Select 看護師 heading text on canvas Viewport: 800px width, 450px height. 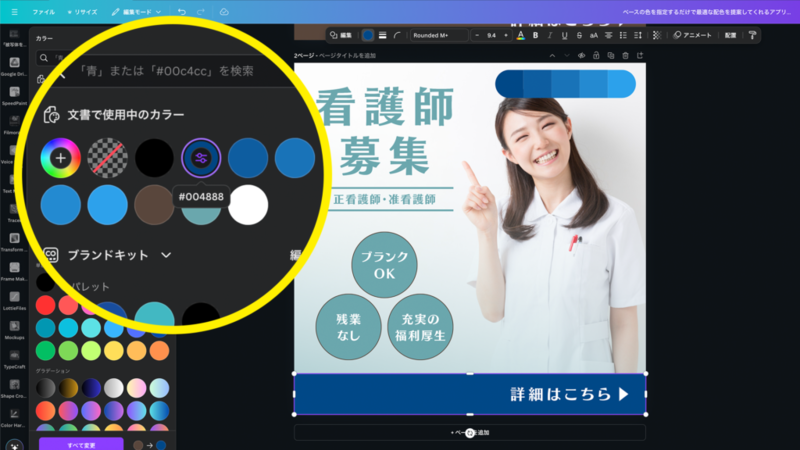pyautogui.click(x=385, y=107)
